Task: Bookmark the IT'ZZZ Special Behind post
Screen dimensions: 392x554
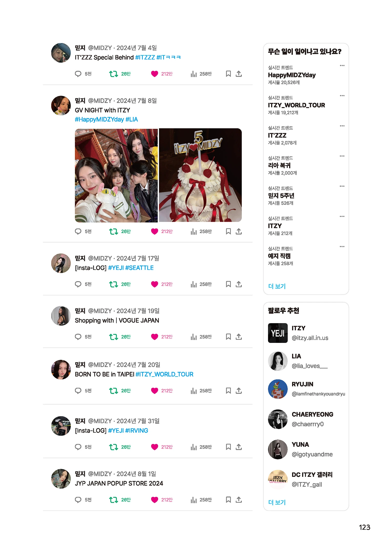Action: click(x=228, y=74)
